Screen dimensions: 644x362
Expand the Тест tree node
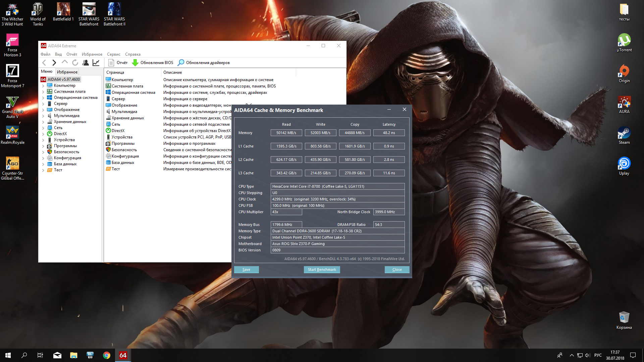(43, 170)
